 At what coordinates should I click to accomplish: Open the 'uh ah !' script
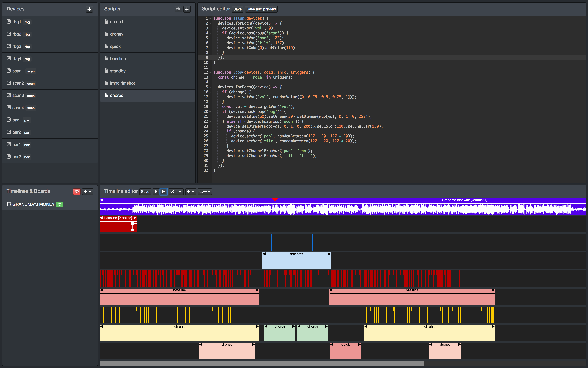(x=147, y=22)
